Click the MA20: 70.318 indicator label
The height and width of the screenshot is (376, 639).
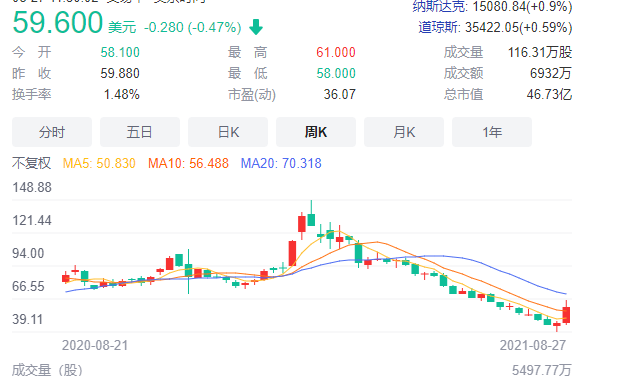pyautogui.click(x=281, y=163)
